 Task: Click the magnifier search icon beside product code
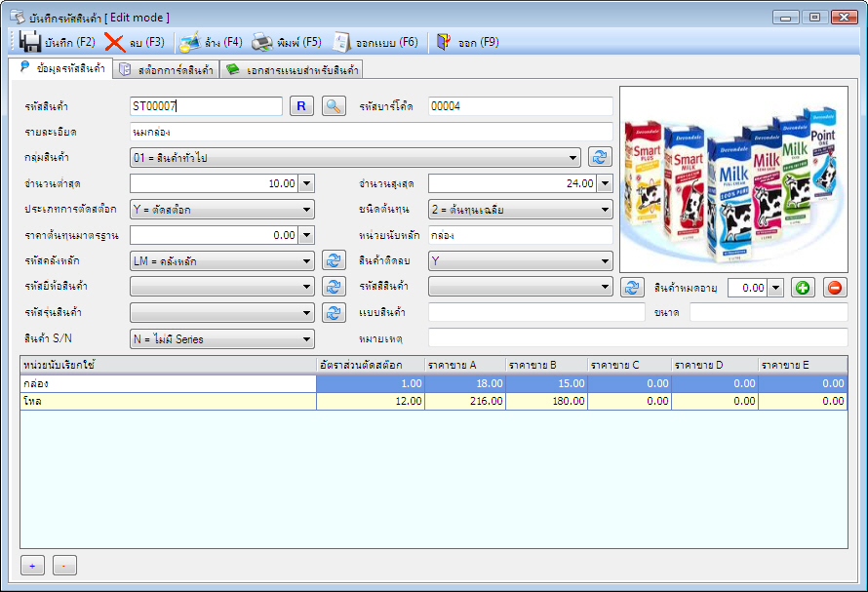point(335,105)
